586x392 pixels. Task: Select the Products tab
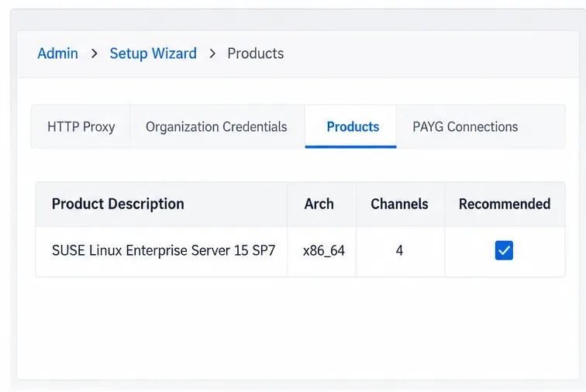tap(350, 127)
